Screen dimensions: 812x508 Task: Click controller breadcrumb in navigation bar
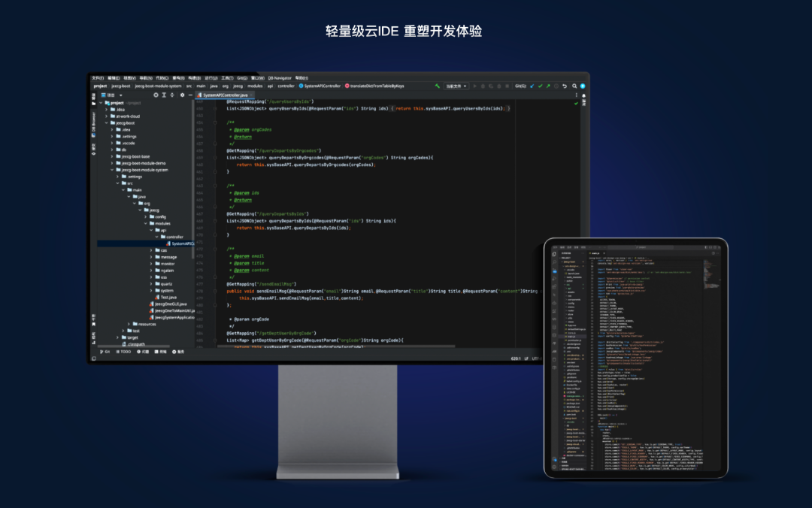(286, 86)
